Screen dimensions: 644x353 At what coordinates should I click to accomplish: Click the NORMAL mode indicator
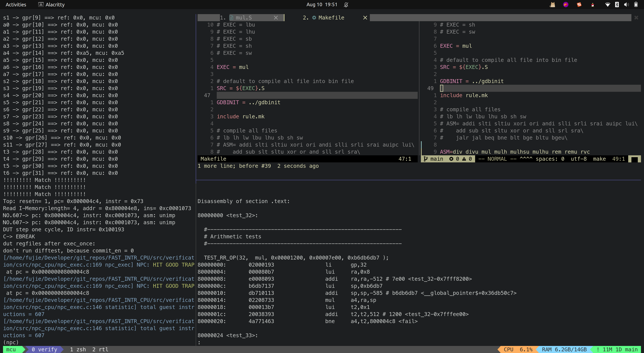497,159
